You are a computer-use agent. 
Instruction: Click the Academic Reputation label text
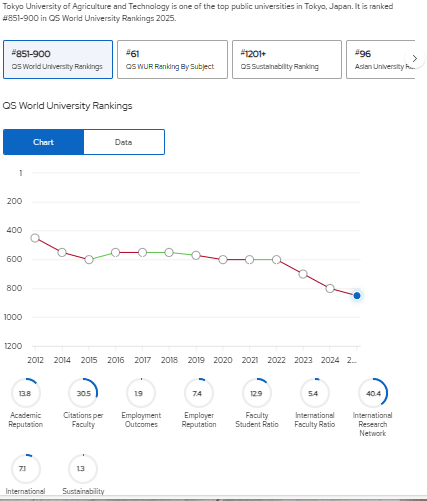pos(26,420)
